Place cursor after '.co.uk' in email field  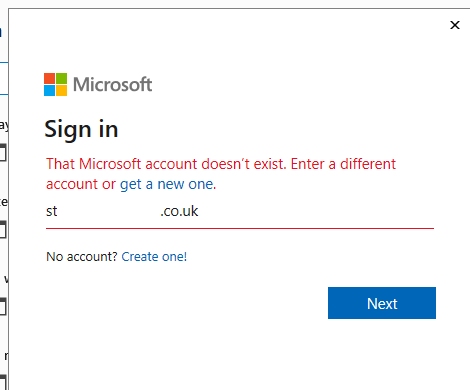[x=199, y=211]
